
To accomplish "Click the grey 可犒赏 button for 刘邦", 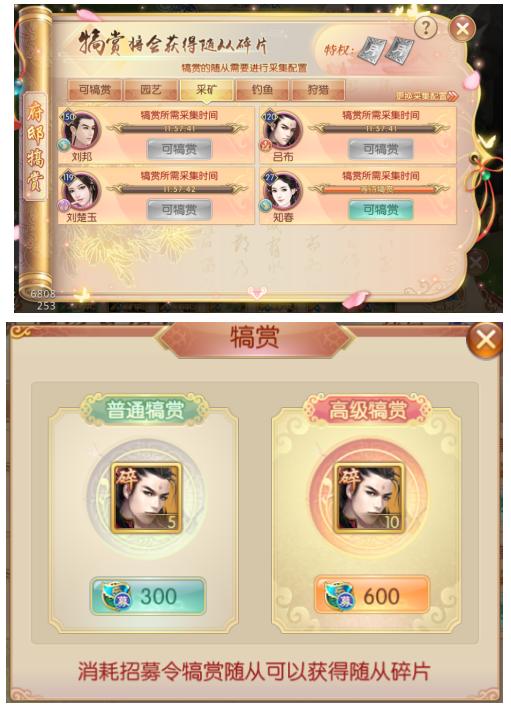I will pyautogui.click(x=179, y=149).
